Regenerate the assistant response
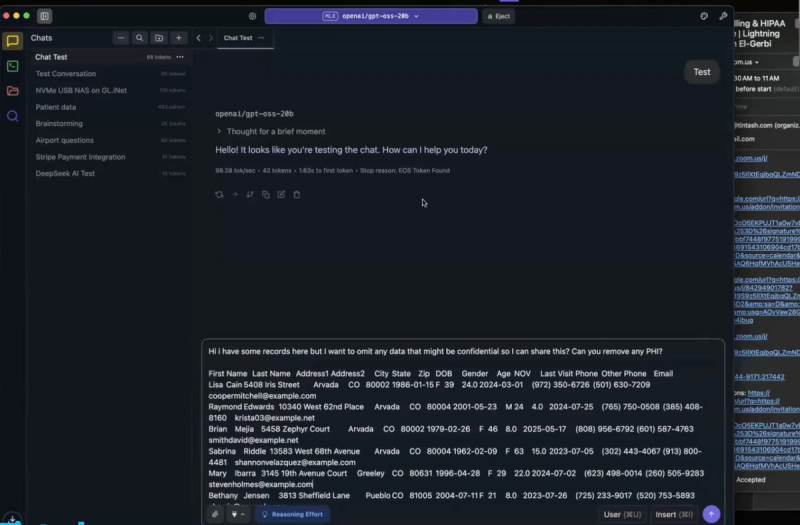Screen dimensions: 800x525 [219, 194]
